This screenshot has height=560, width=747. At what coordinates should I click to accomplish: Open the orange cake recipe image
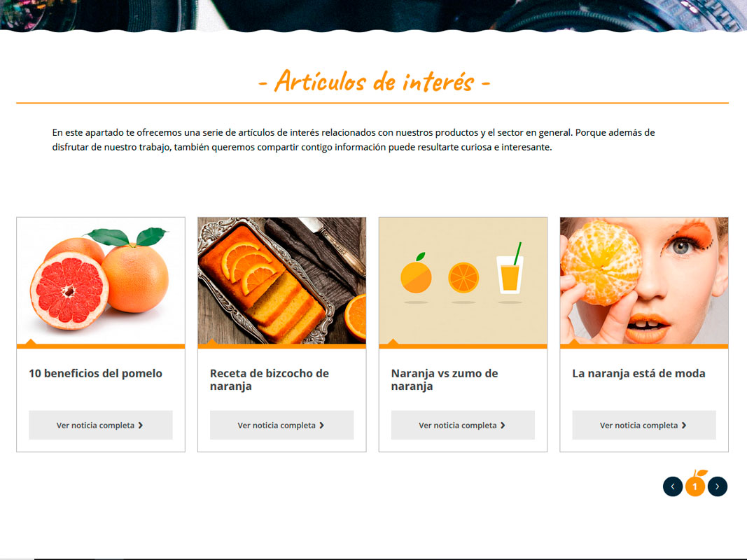tap(282, 281)
